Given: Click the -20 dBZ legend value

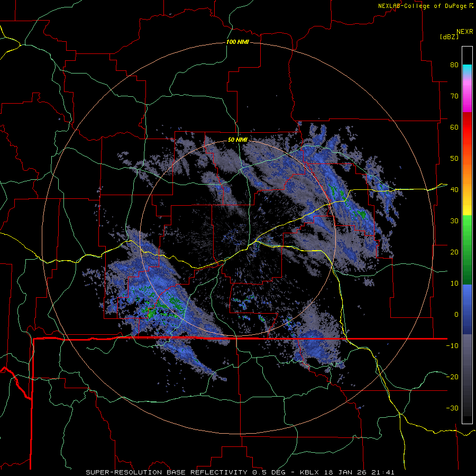Looking at the screenshot, I should point(452,377).
